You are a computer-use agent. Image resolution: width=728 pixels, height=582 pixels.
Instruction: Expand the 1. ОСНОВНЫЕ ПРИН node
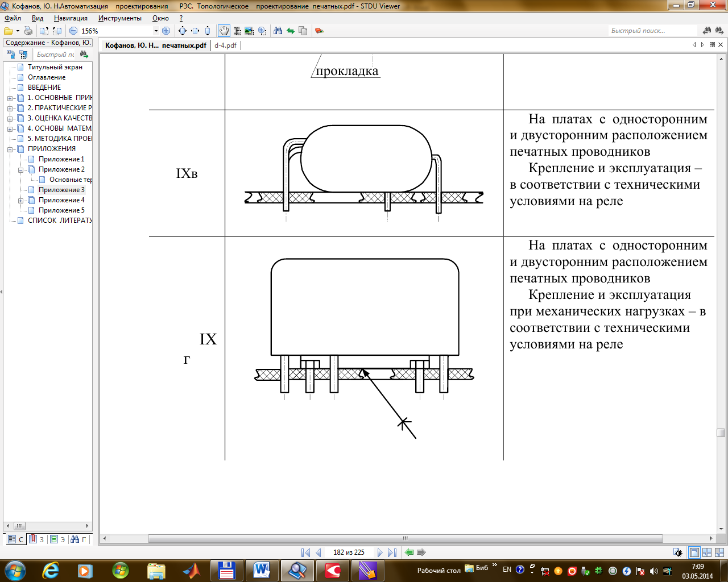[x=10, y=98]
